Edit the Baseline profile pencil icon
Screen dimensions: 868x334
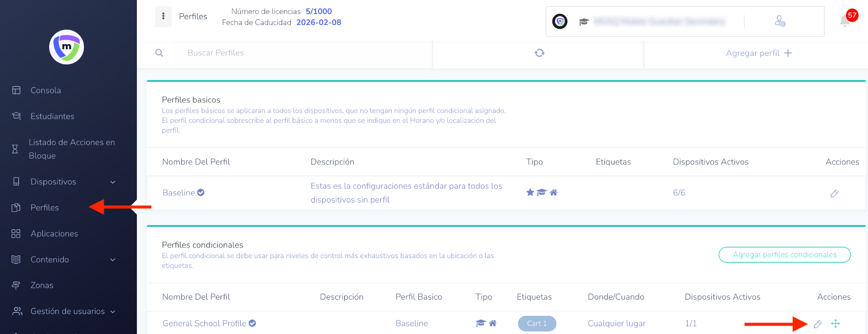pos(834,194)
